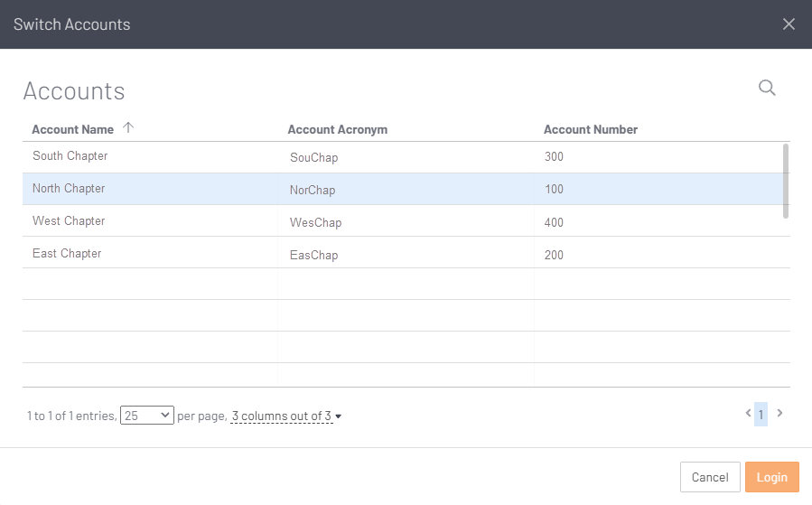Viewport: 812px width, 505px height.
Task: Select the East Chapter account row
Action: point(406,253)
